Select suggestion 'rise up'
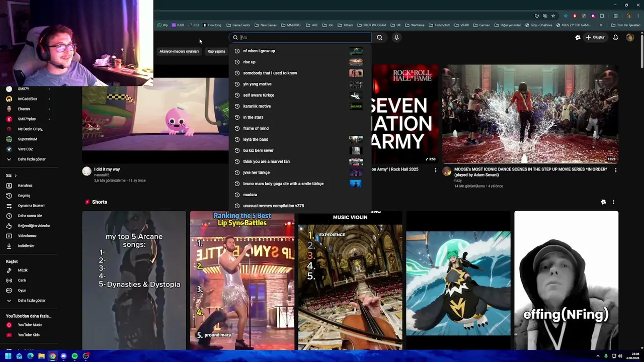This screenshot has width=644, height=362. tap(300, 62)
